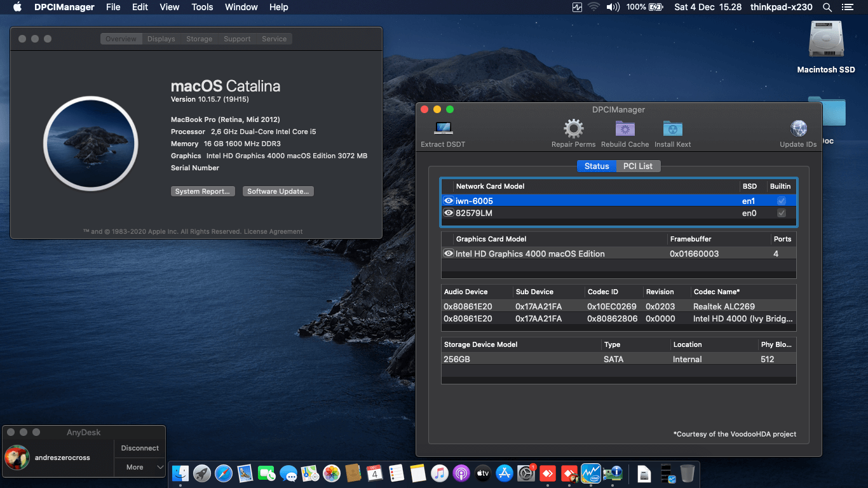868x488 pixels.
Task: Expand AnyDesk More dropdown chevron
Action: pyautogui.click(x=160, y=467)
